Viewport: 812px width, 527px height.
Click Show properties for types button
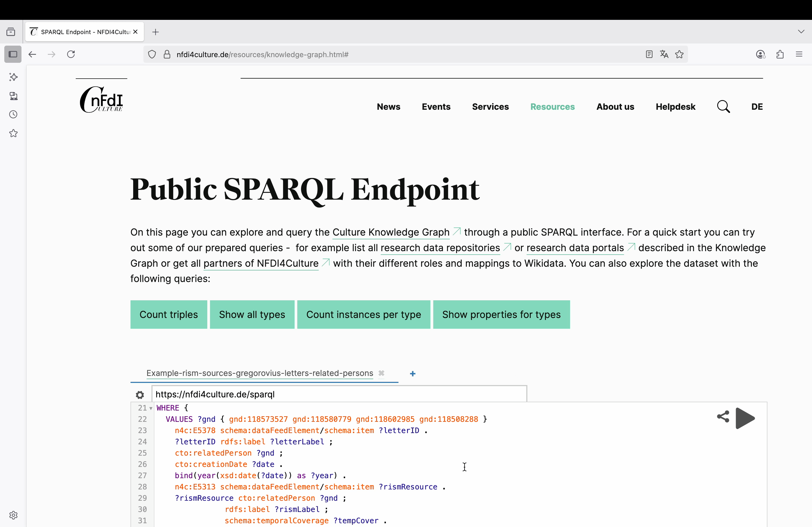pos(501,314)
